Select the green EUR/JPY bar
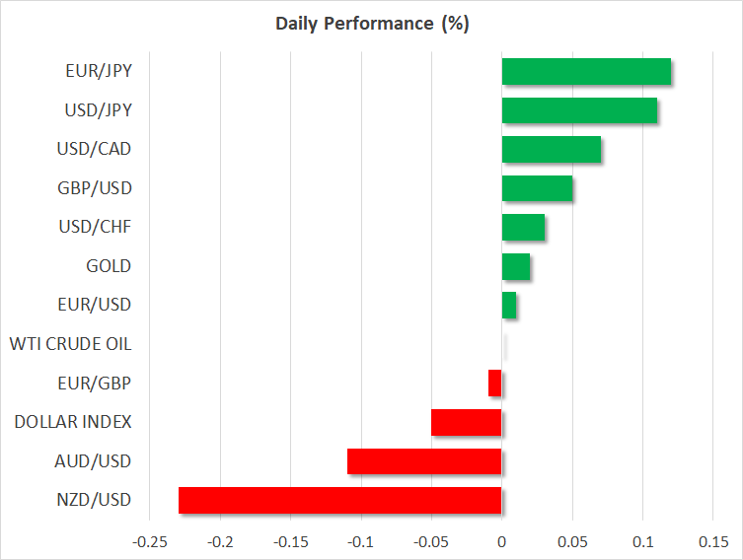This screenshot has width=743, height=560. pyautogui.click(x=586, y=72)
